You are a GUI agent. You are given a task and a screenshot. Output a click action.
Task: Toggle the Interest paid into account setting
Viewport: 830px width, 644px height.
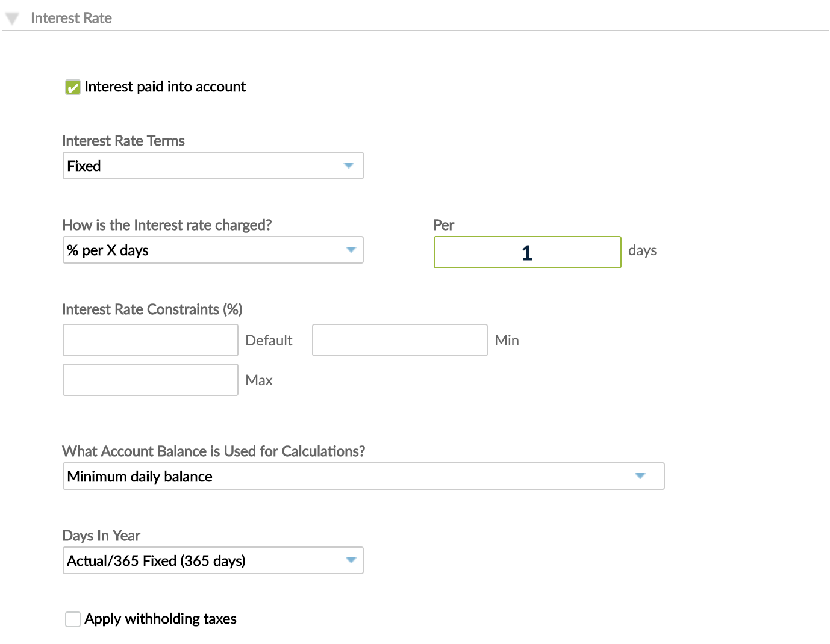(x=73, y=87)
